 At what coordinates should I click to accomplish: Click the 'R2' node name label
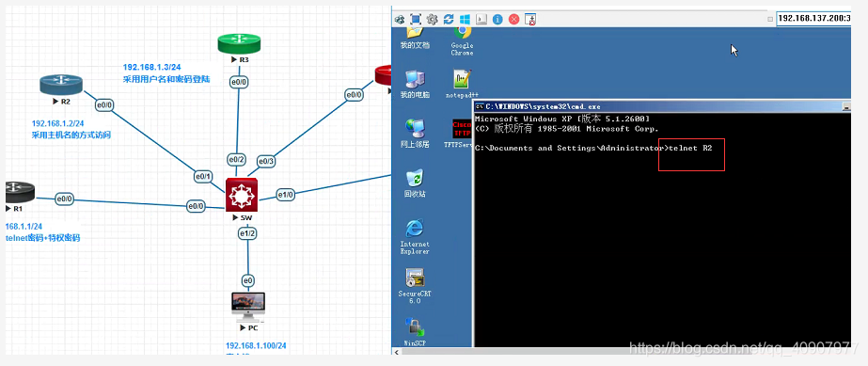point(65,102)
